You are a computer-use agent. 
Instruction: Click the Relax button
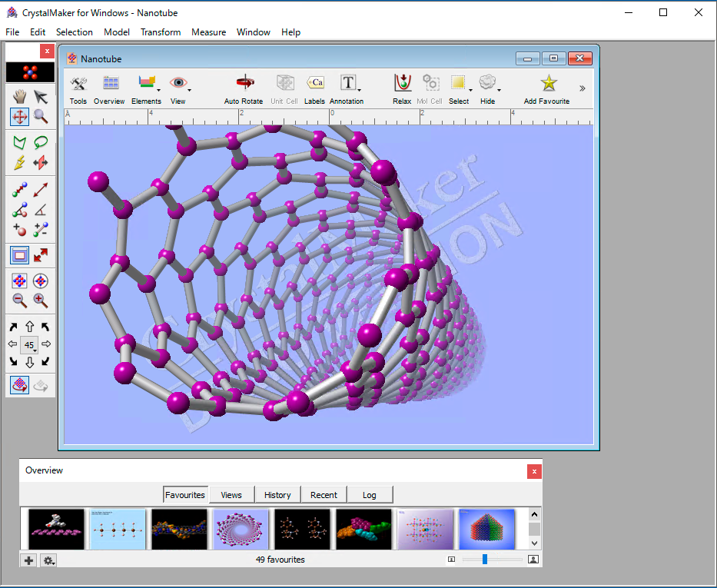coord(402,89)
